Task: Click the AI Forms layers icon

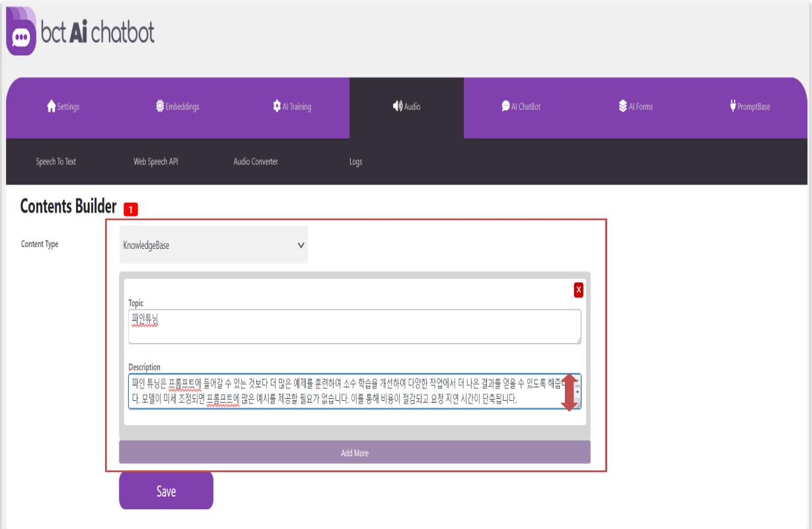Action: 622,106
